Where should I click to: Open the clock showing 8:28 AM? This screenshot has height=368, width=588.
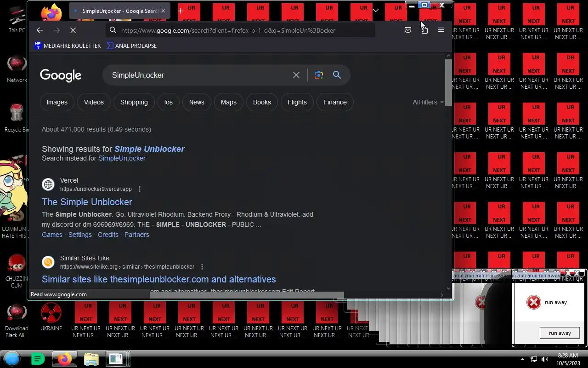[567, 359]
